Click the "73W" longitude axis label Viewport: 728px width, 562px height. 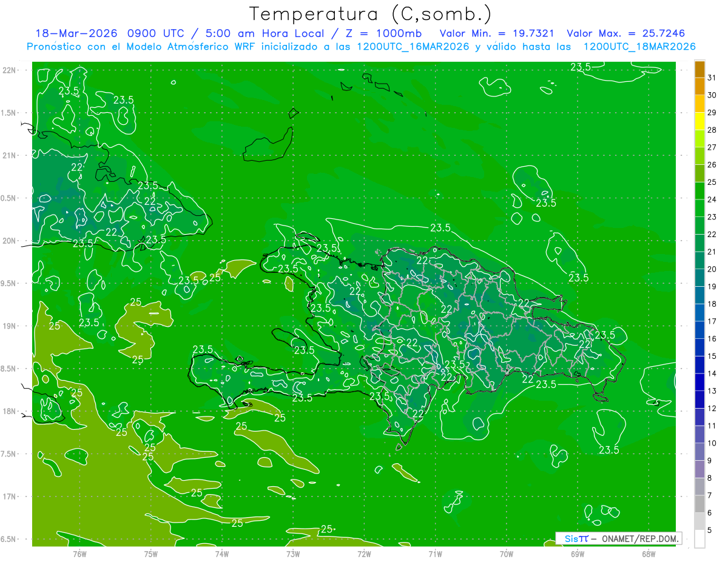coord(293,554)
